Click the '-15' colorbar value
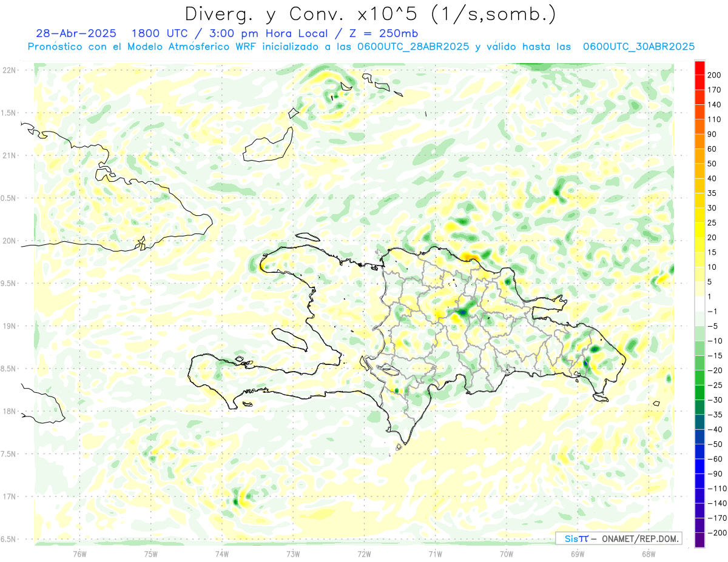Screen dimensions: 728x562 [x=715, y=356]
